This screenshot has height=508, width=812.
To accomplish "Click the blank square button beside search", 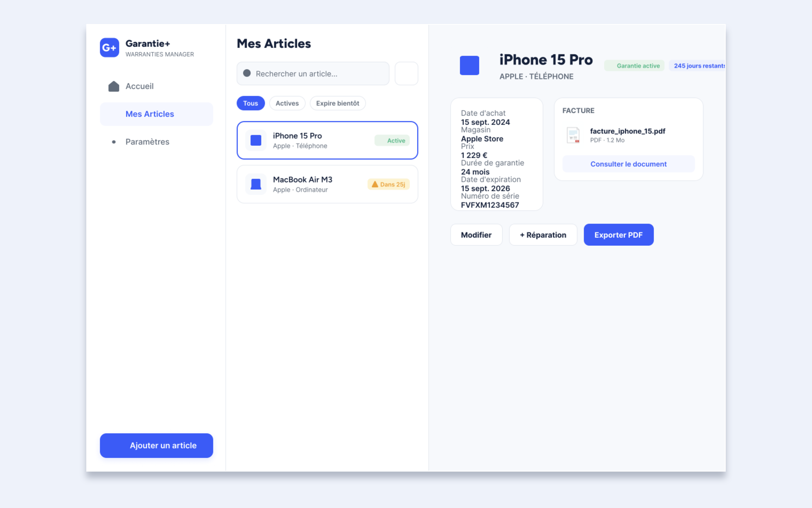I will coord(406,73).
